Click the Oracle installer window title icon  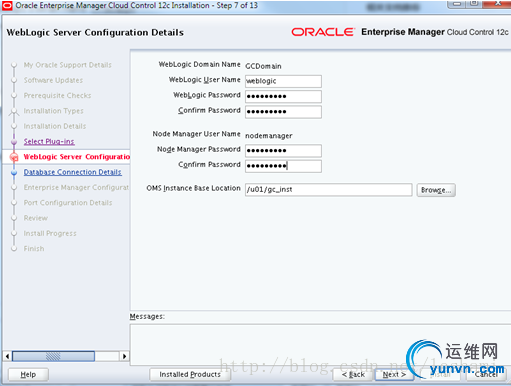(7, 5)
